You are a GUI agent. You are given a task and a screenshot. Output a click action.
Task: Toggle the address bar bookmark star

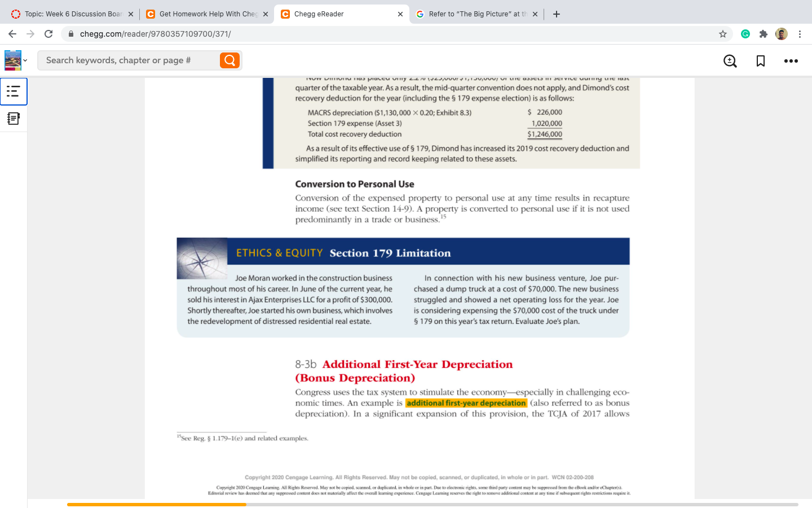click(722, 34)
